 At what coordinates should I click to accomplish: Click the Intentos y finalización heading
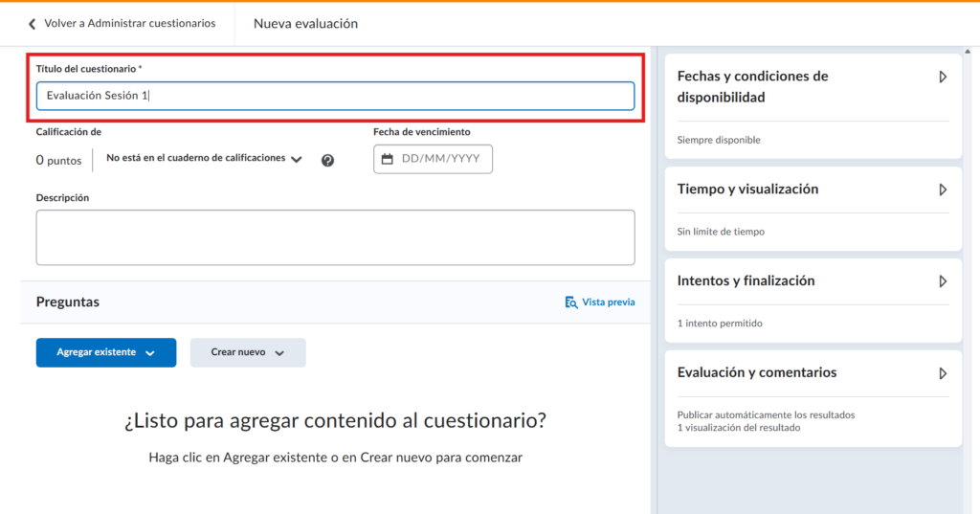[746, 281]
